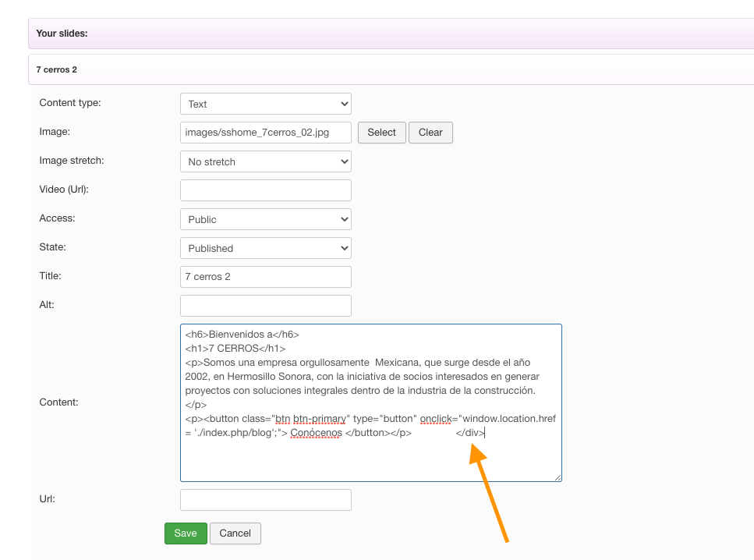Click the 'State:' label
Image resolution: width=754 pixels, height=560 pixels.
[x=53, y=246]
